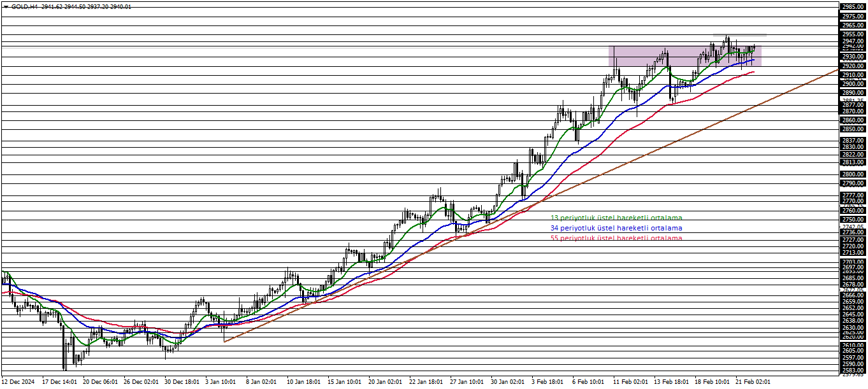Select the short gray line near 2955
The width and height of the screenshot is (868, 389).
[x=739, y=34]
